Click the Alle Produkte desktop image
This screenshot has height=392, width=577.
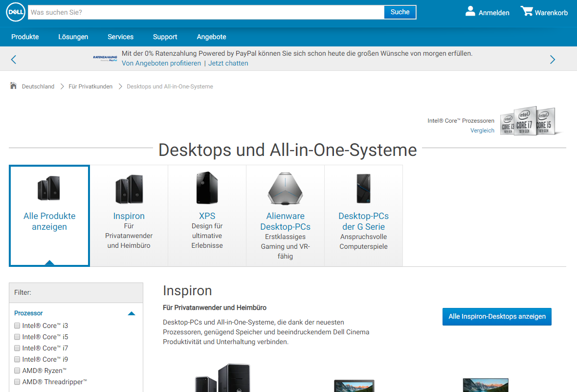tap(49, 188)
